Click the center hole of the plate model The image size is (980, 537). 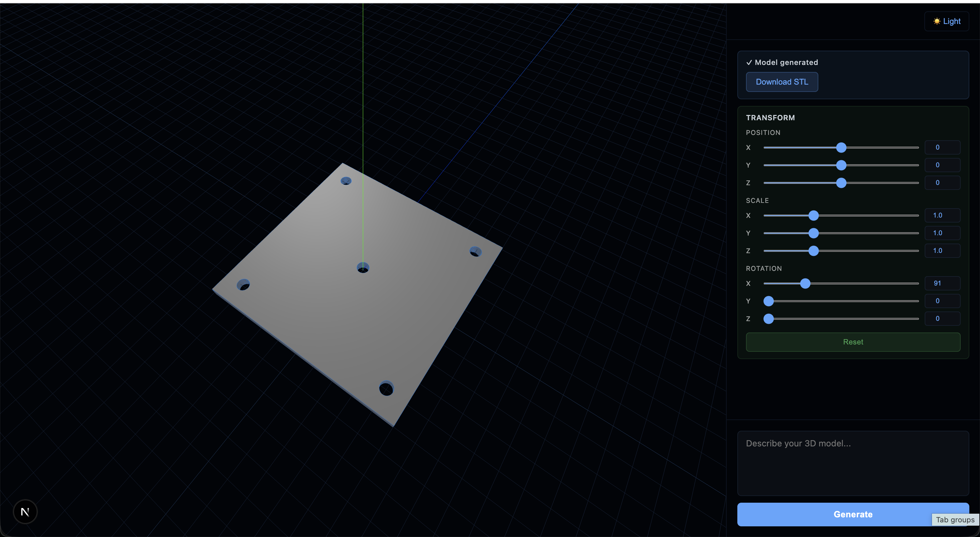[363, 268]
